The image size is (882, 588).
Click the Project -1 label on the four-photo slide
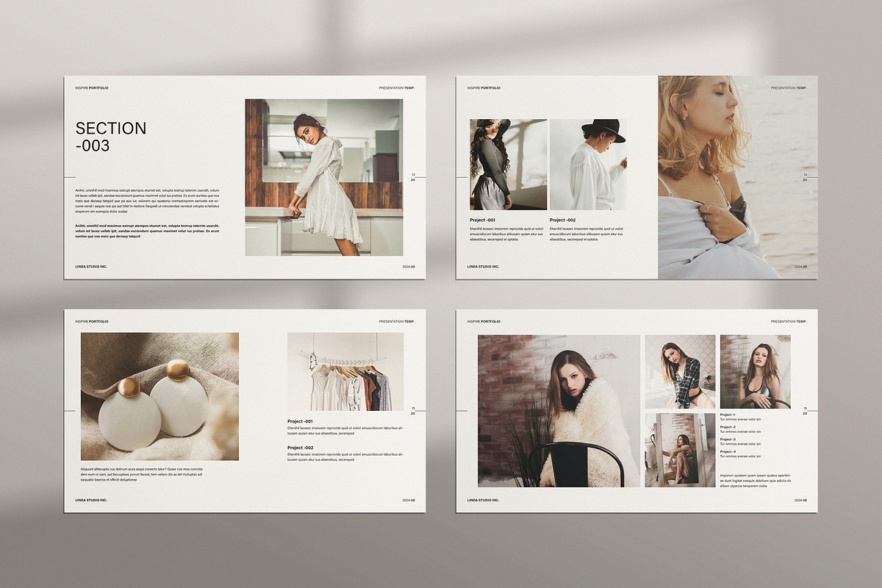click(x=728, y=415)
